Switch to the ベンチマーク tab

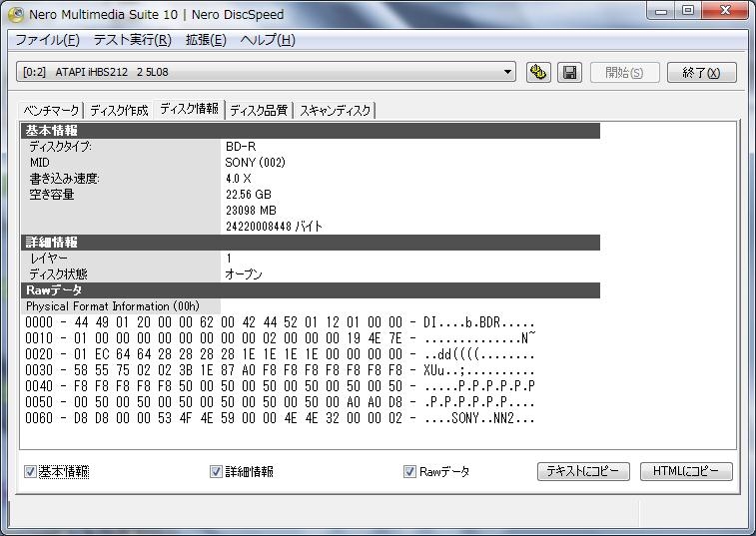coord(51,111)
